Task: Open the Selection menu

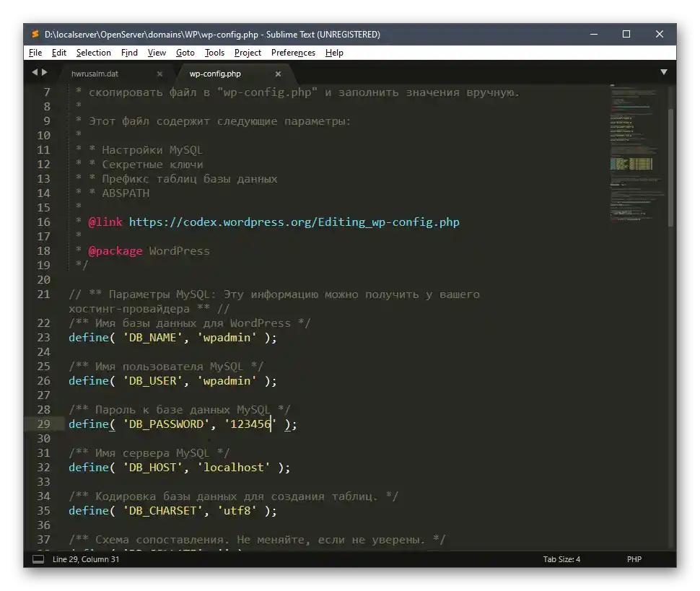Action: pyautogui.click(x=93, y=53)
